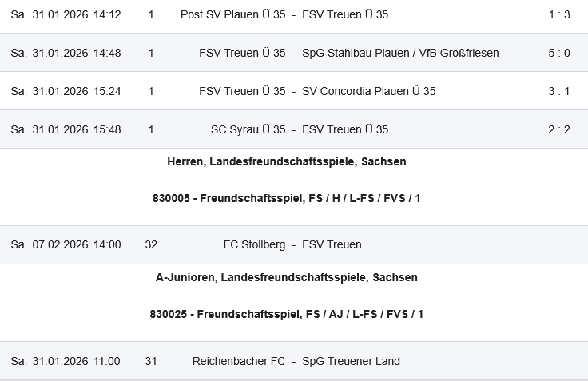The height and width of the screenshot is (381, 588).
Task: Click the Herren, Landesfreundschaftsspiele, Sachsen heading
Action: point(286,161)
